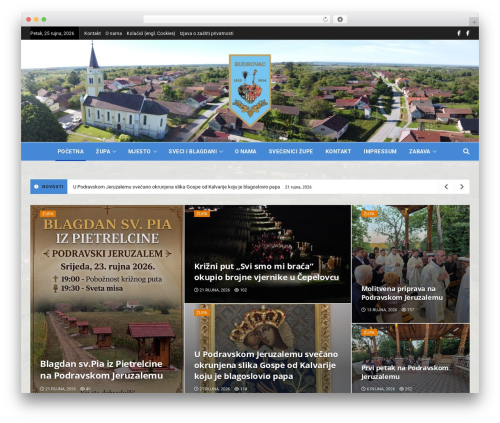Screen dimensions: 500x423
Task: Open Kontakt in the blue navigation bar
Action: click(x=338, y=151)
